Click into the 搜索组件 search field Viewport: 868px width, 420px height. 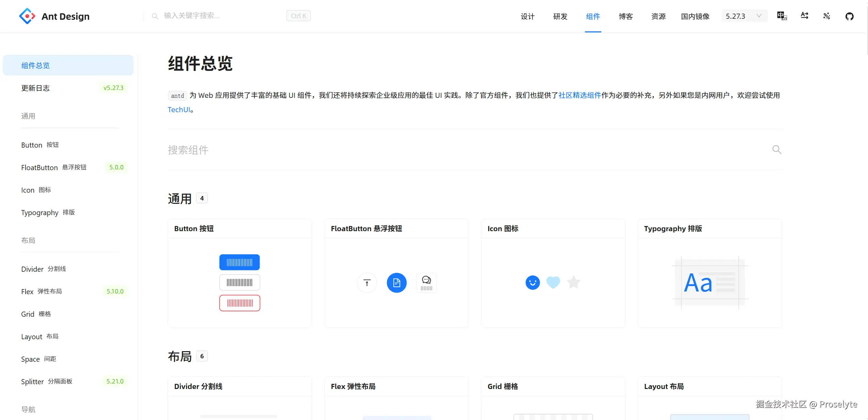[x=469, y=150]
